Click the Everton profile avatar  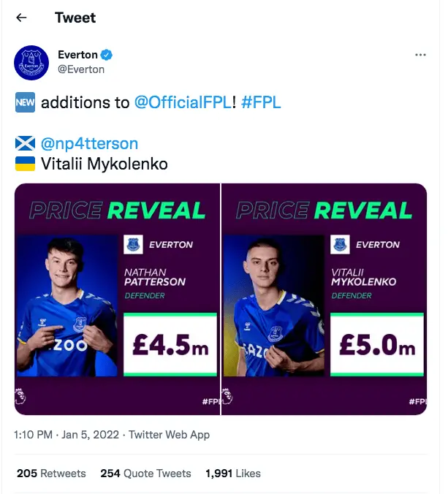[x=31, y=62]
